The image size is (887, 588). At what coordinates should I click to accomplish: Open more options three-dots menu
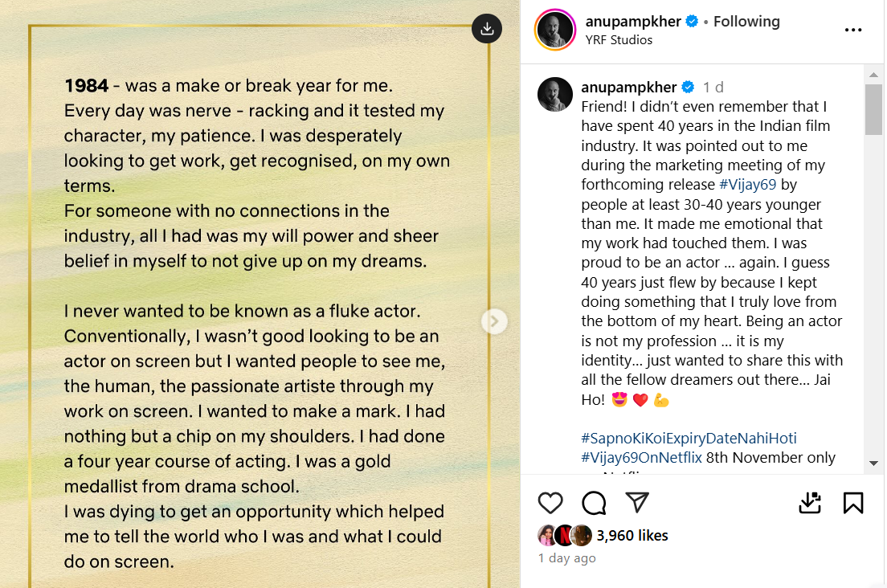(853, 31)
